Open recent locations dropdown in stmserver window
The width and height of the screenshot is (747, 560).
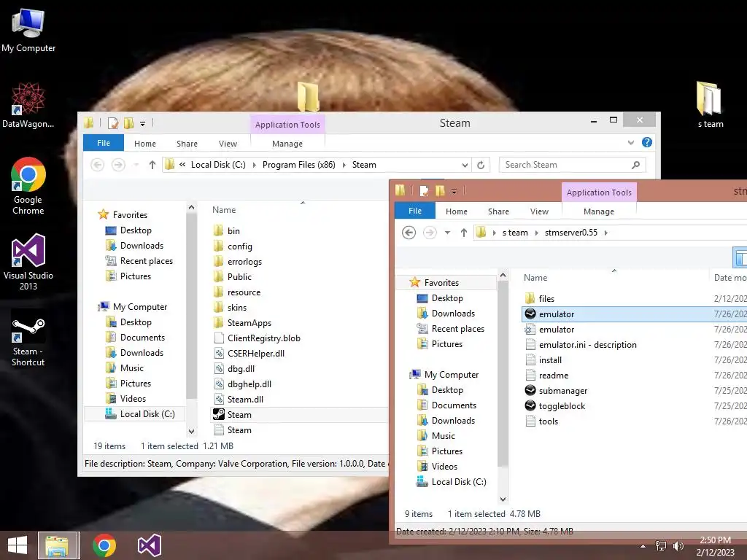(x=447, y=233)
